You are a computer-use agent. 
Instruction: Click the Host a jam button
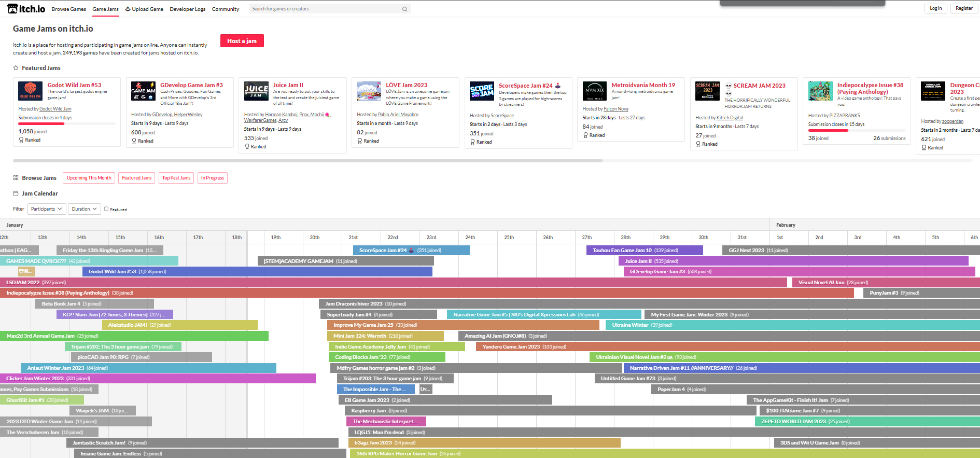[242, 41]
